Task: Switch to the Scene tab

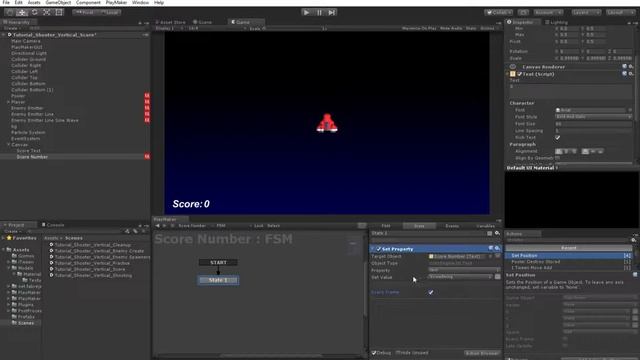Action: pos(202,22)
